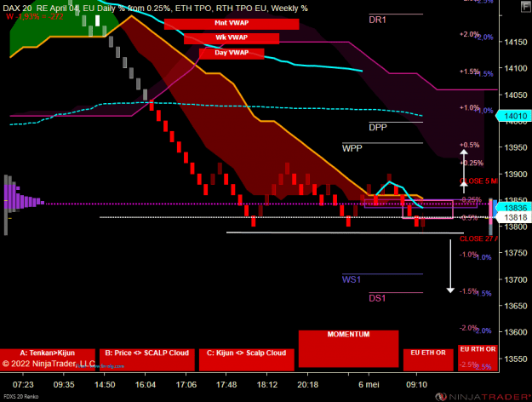
Task: Click the NinjaTrader logo at bottom right
Action: click(x=483, y=397)
